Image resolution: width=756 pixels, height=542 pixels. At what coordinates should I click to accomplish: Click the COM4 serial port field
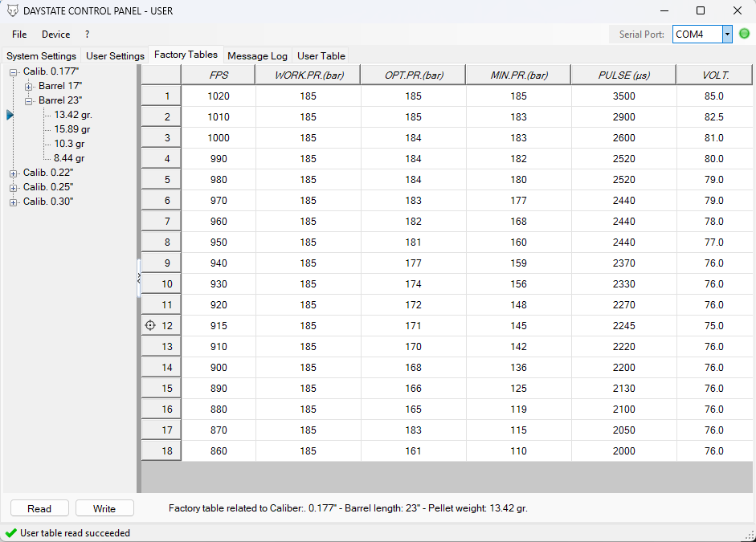(x=697, y=35)
